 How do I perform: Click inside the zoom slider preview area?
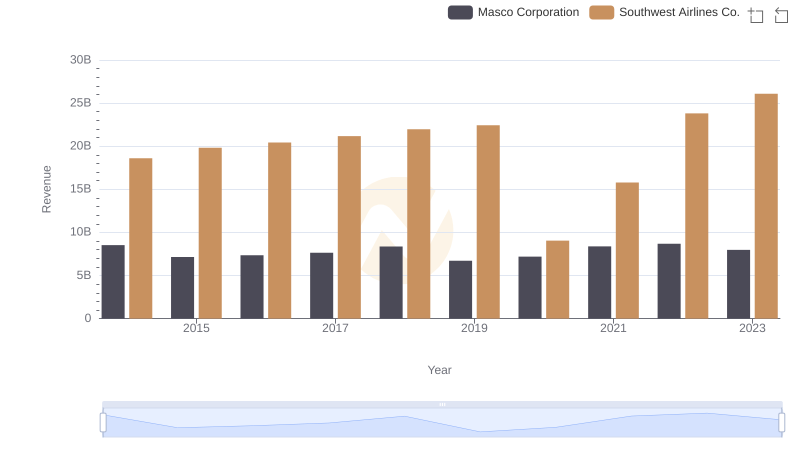point(442,423)
